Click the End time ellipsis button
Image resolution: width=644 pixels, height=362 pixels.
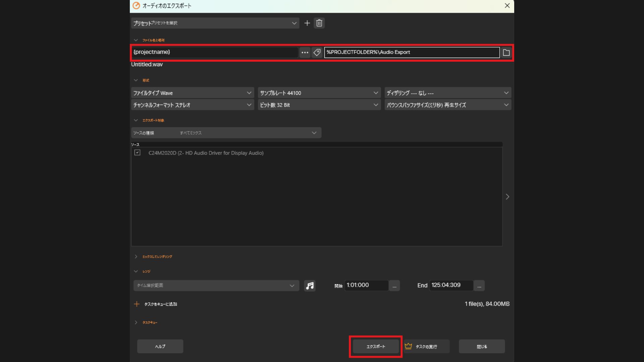[479, 286]
